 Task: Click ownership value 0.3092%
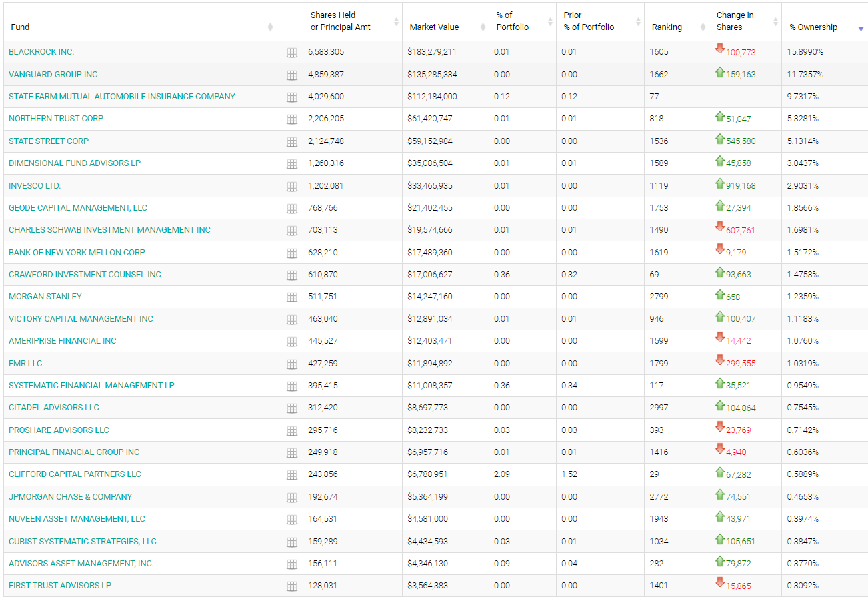(803, 586)
